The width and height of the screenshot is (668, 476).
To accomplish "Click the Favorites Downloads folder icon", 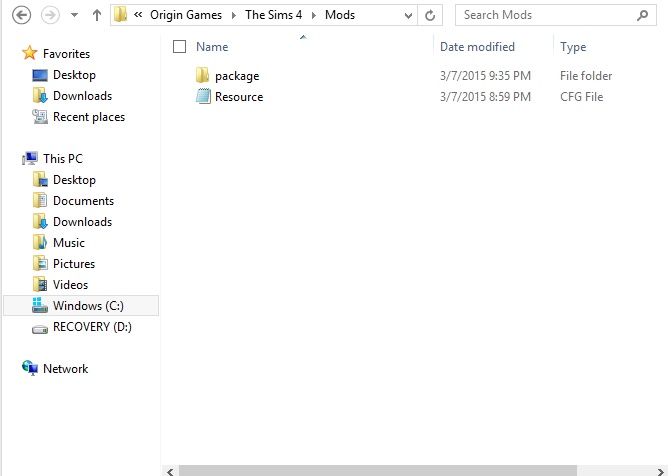I will click(40, 95).
